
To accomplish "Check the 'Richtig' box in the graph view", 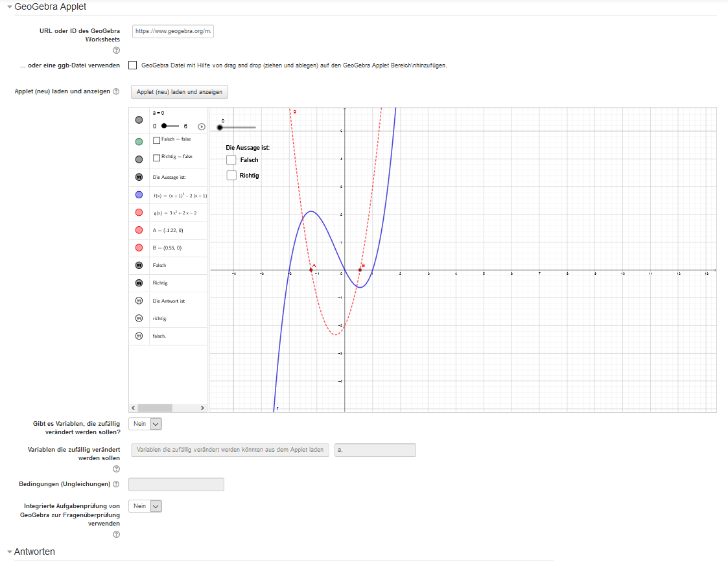I will (231, 176).
